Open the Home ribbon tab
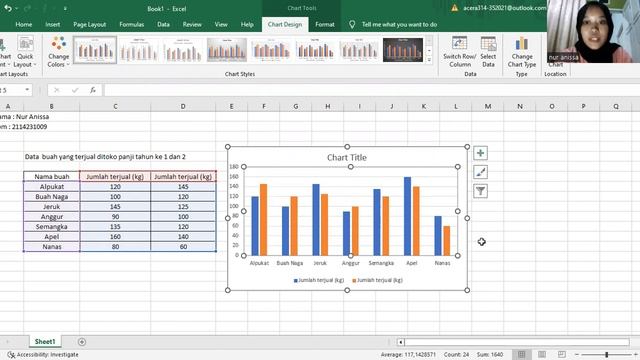The image size is (640, 360). click(x=24, y=24)
